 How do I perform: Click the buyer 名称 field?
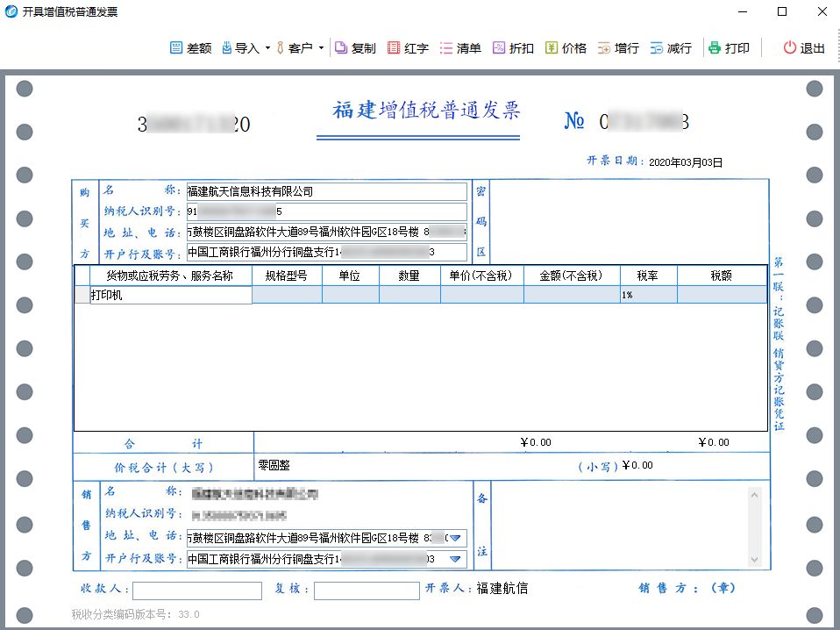coord(327,191)
